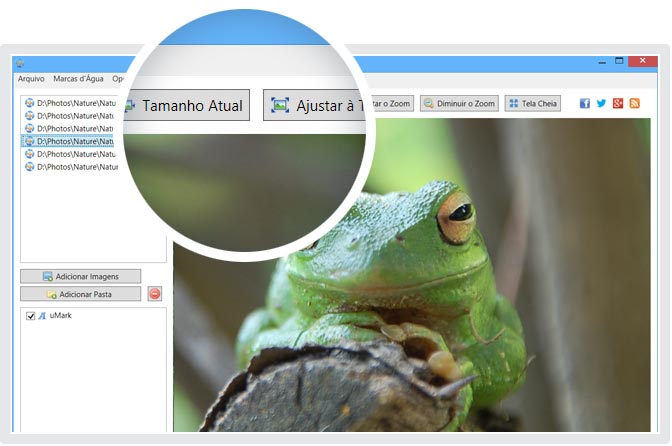
Task: Select the last photo in file list
Action: pyautogui.click(x=72, y=167)
